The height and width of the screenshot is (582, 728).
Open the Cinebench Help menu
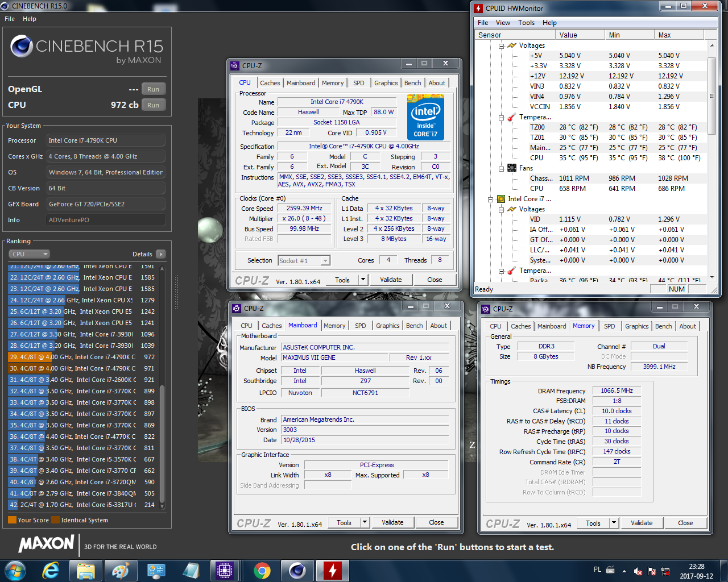pos(30,19)
